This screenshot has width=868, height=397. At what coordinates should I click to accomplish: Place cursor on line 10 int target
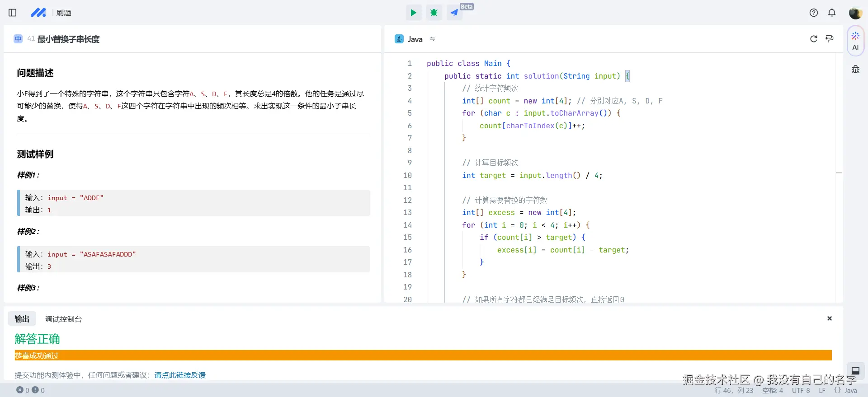(532, 175)
